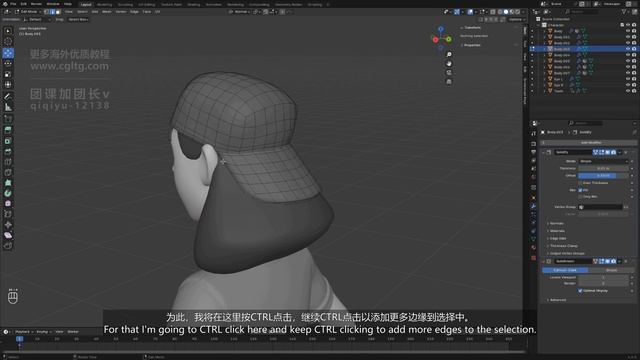
Task: Select the Annotate pencil tool
Action: pyautogui.click(x=8, y=97)
